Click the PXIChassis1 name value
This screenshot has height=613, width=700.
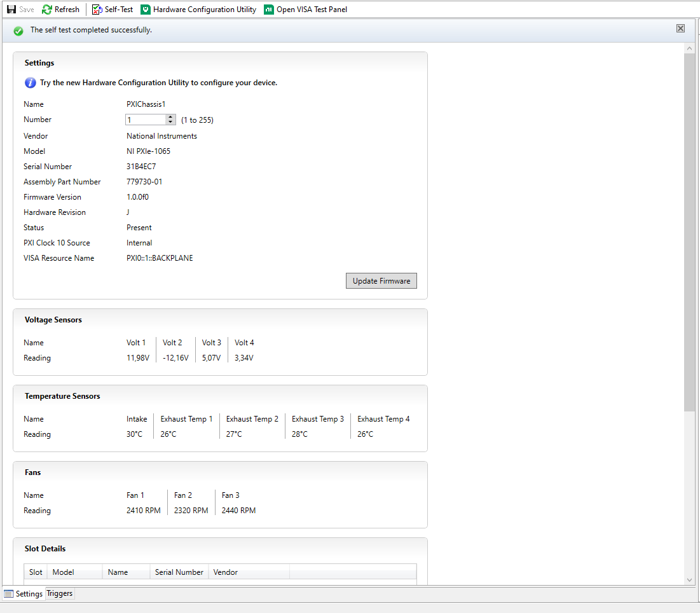pyautogui.click(x=146, y=104)
